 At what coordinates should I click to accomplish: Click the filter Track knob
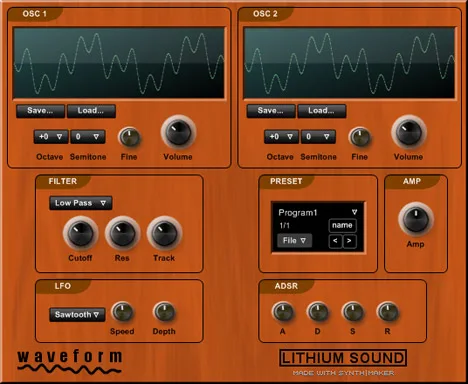(x=164, y=233)
